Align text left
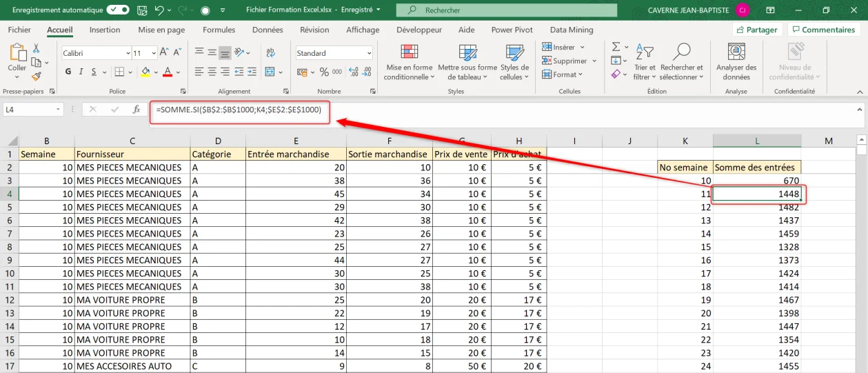The width and height of the screenshot is (868, 373). [199, 72]
